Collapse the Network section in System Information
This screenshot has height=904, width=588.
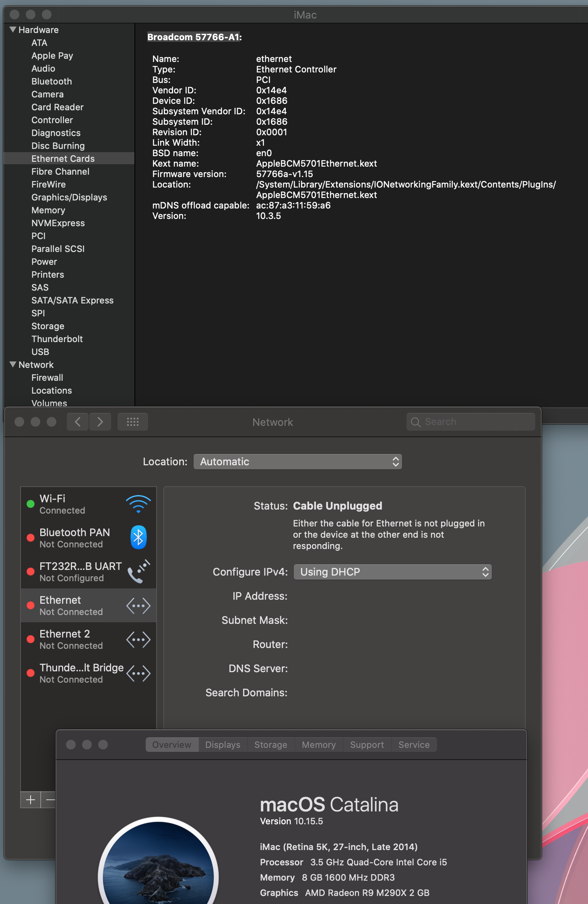13,364
